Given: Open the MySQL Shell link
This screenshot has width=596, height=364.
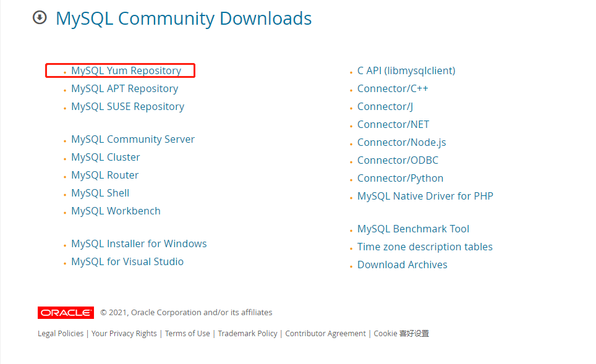Looking at the screenshot, I should click(x=100, y=193).
